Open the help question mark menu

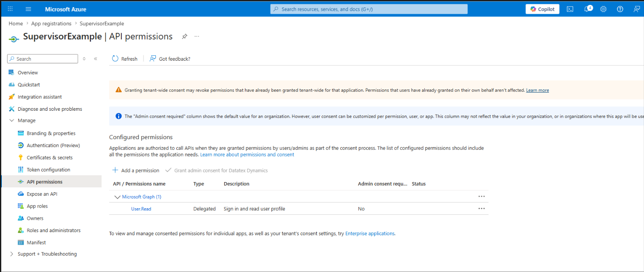(620, 9)
